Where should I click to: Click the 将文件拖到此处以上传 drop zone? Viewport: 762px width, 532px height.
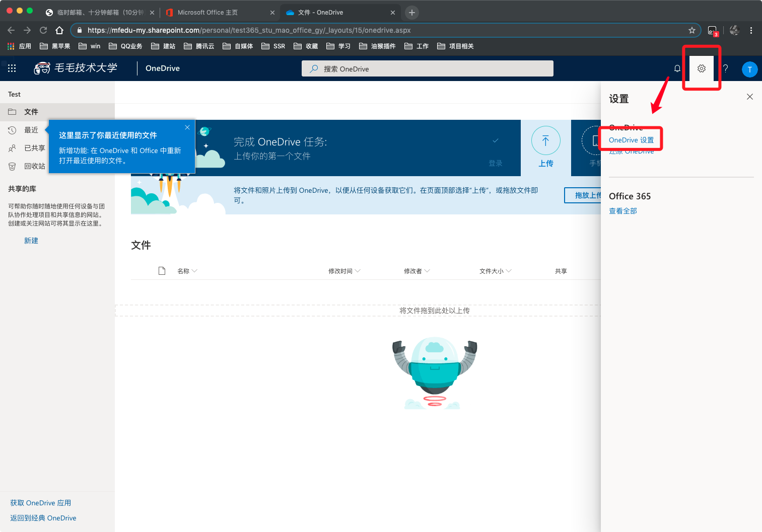(358, 311)
